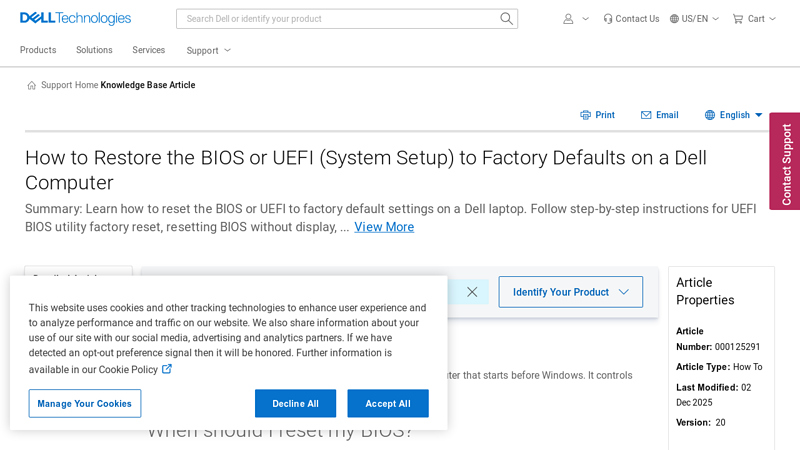This screenshot has height=450, width=800.
Task: Open the Solutions menu
Action: pos(94,50)
